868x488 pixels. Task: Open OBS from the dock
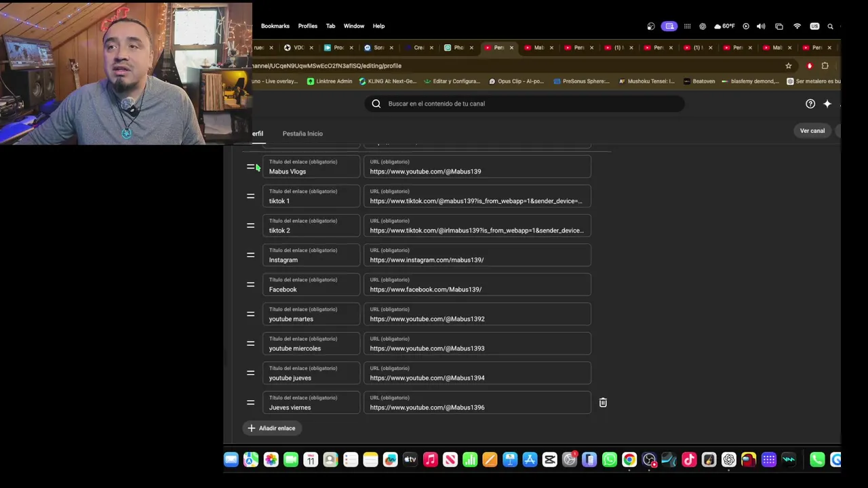pyautogui.click(x=649, y=460)
